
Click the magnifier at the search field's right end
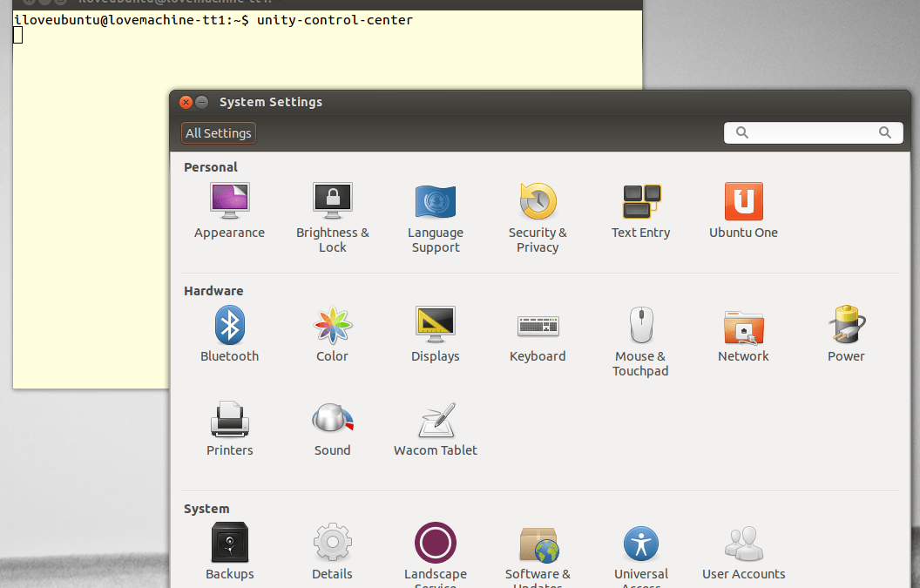[x=885, y=132]
